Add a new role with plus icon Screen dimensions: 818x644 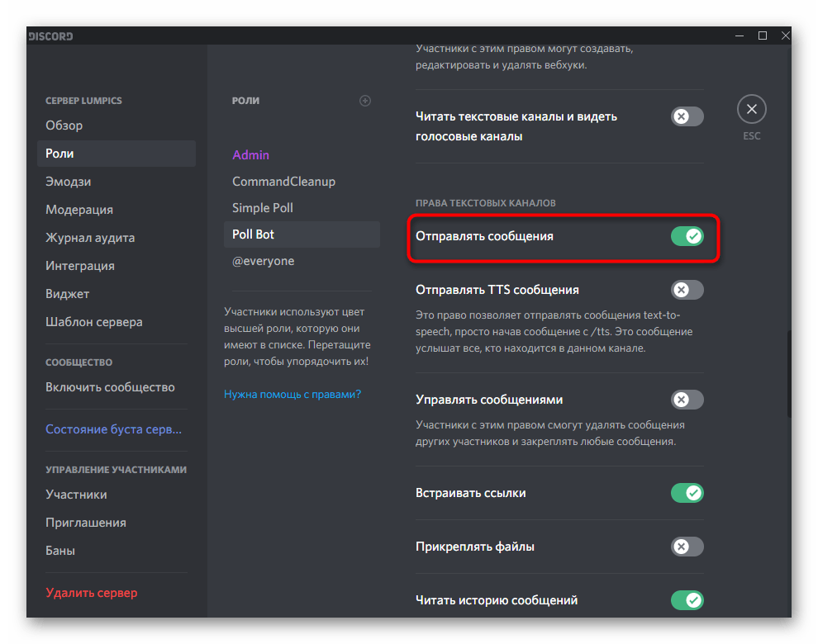tap(365, 101)
